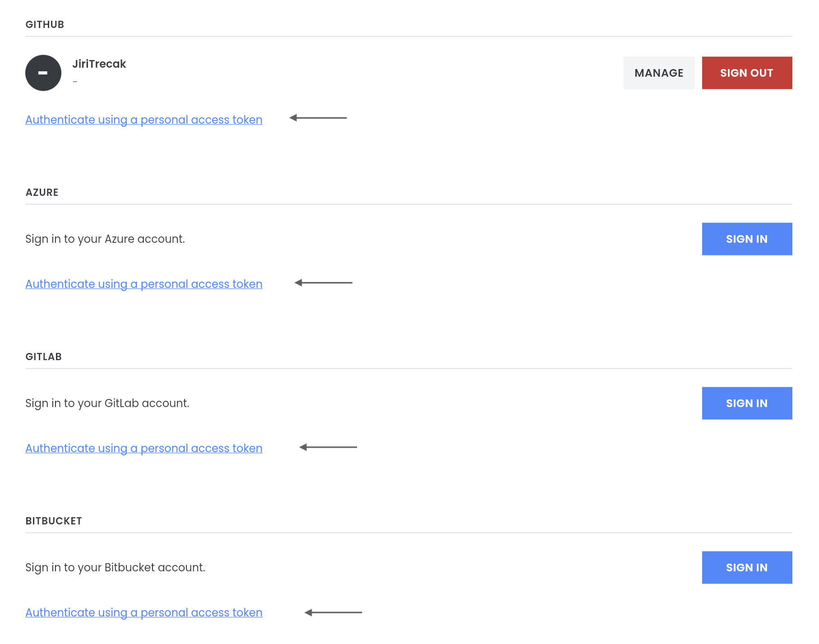Click the BITBUCKET section heading
The image size is (819, 644).
pos(54,521)
